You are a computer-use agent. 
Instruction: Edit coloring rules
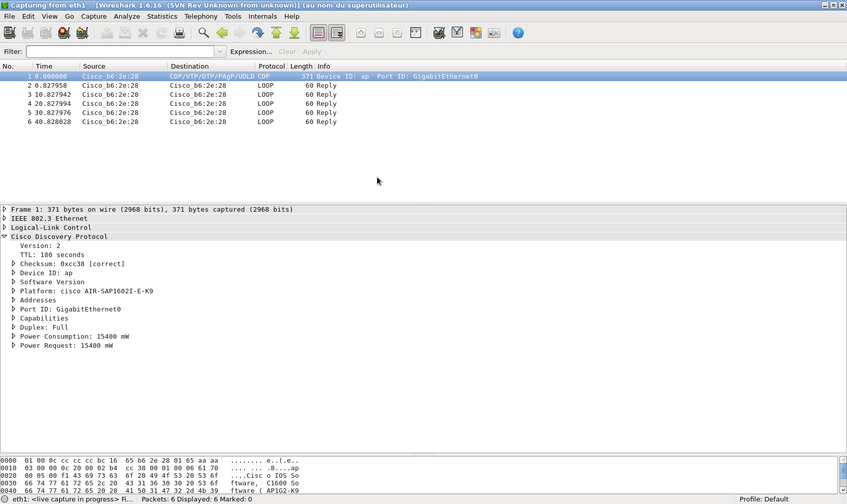(x=475, y=33)
